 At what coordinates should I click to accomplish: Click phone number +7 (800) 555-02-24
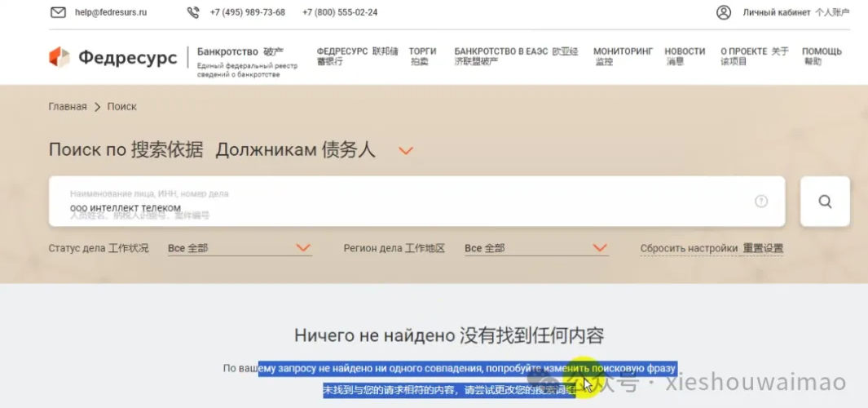click(340, 12)
